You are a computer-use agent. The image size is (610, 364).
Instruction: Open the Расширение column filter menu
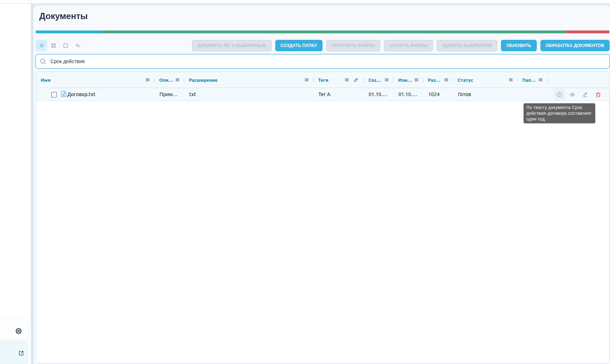coord(306,80)
